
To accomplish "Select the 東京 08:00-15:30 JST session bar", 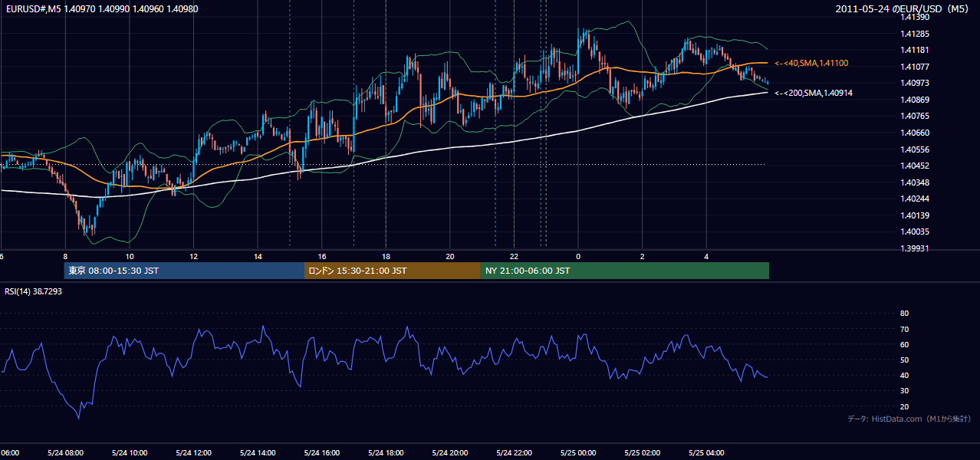I will click(185, 271).
